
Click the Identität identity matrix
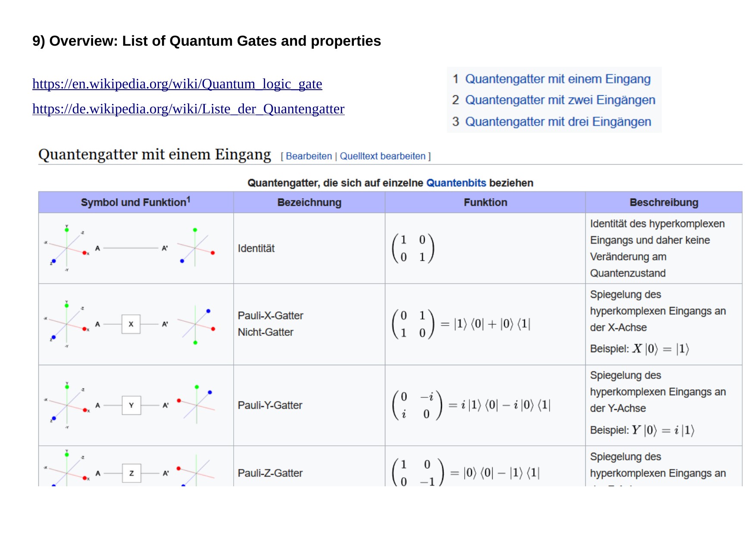pyautogui.click(x=413, y=248)
